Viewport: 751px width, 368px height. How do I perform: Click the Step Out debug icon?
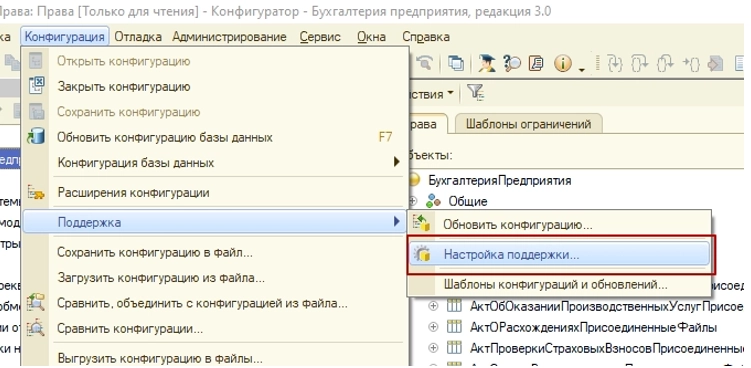[x=665, y=63]
